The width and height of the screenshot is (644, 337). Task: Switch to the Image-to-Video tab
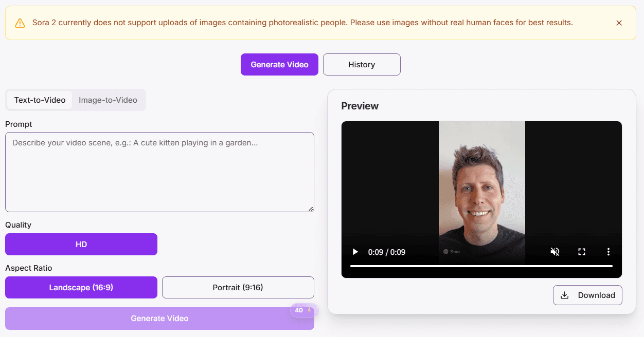click(108, 100)
